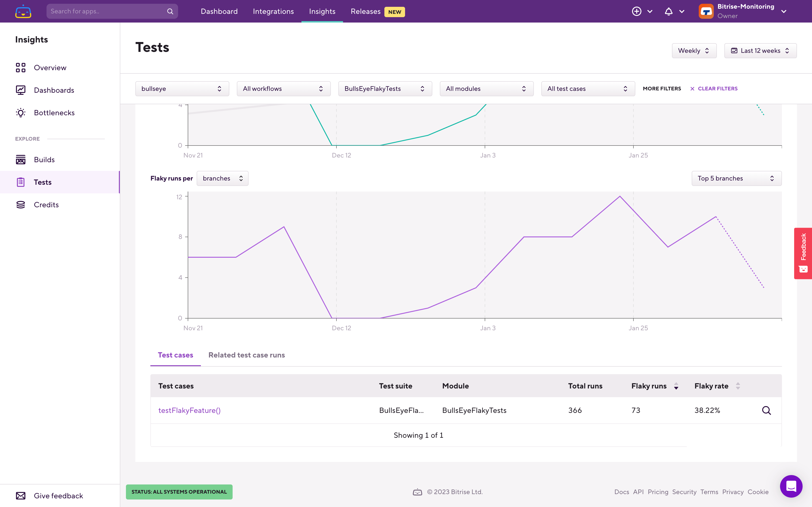Open the Feedback side tab

(x=803, y=253)
